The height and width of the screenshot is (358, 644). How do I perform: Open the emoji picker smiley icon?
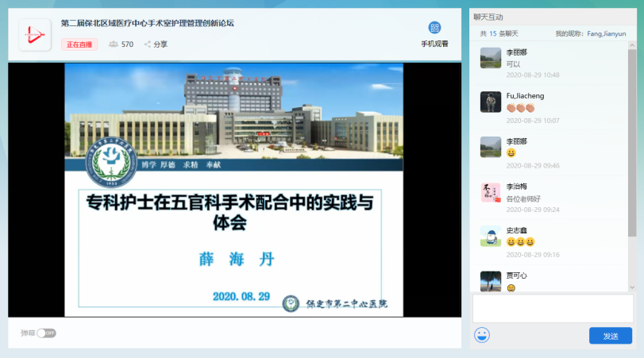click(x=482, y=334)
